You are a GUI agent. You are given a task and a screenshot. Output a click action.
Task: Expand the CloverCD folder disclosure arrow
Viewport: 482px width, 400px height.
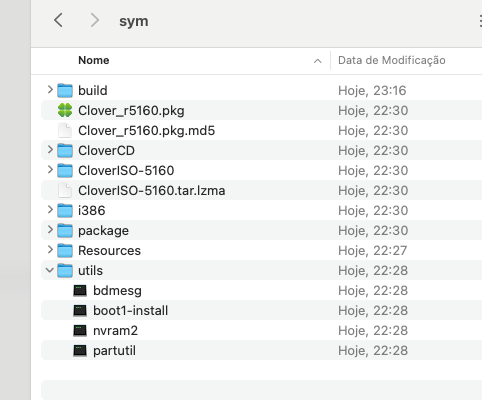point(50,150)
